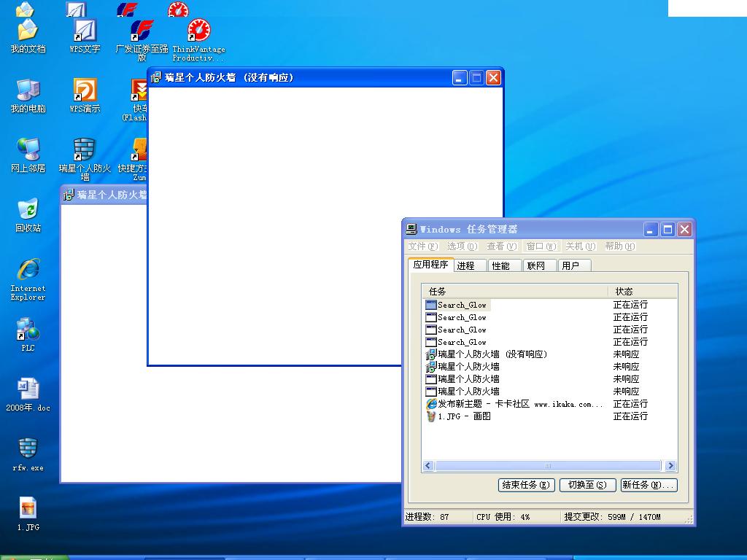Open the 帮助(H) menu in Task Manager

point(619,246)
